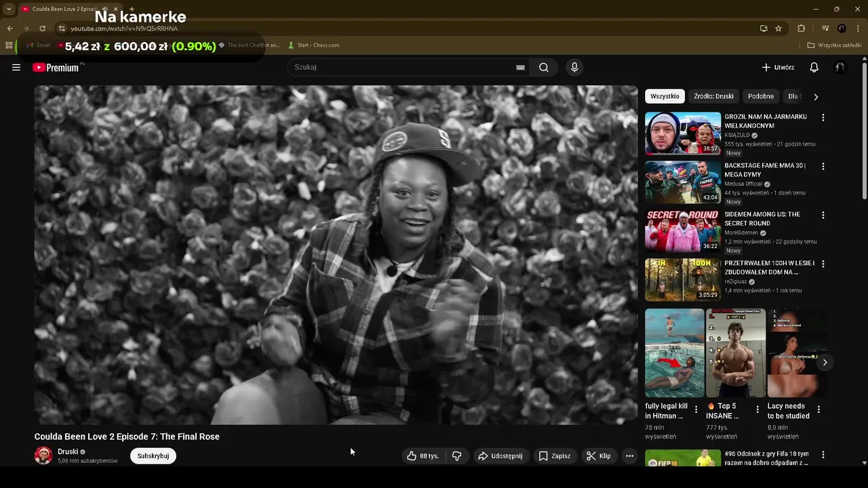Close the Coulda Been Love tab

(117, 9)
